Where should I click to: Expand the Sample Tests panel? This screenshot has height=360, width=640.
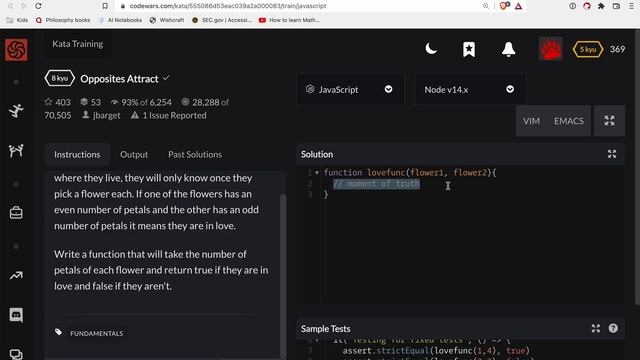point(596,329)
